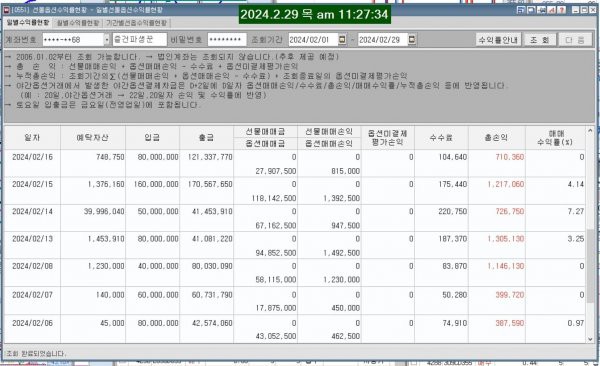The width and height of the screenshot is (600, 366).
Task: Click the 수익률안내 button
Action: (498, 39)
